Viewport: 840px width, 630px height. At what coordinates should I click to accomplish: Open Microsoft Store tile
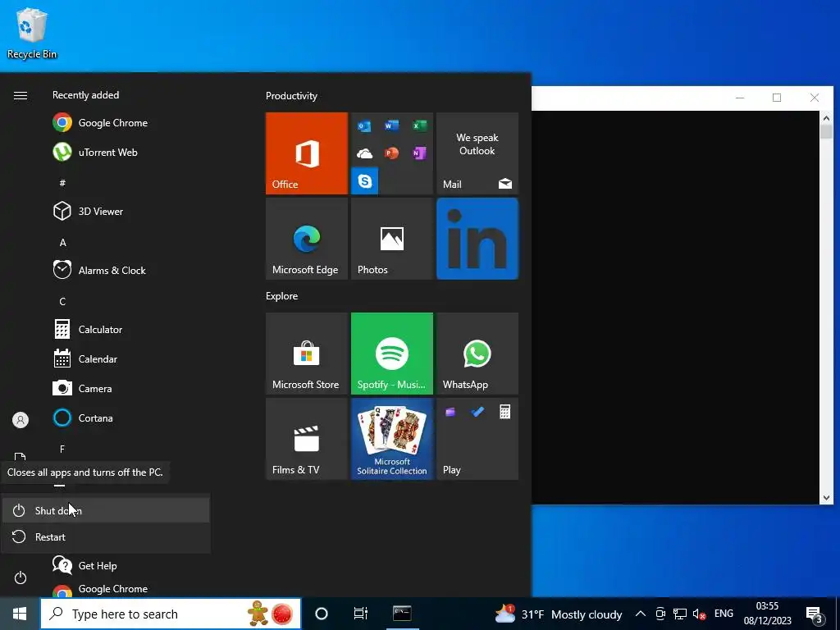click(x=307, y=354)
